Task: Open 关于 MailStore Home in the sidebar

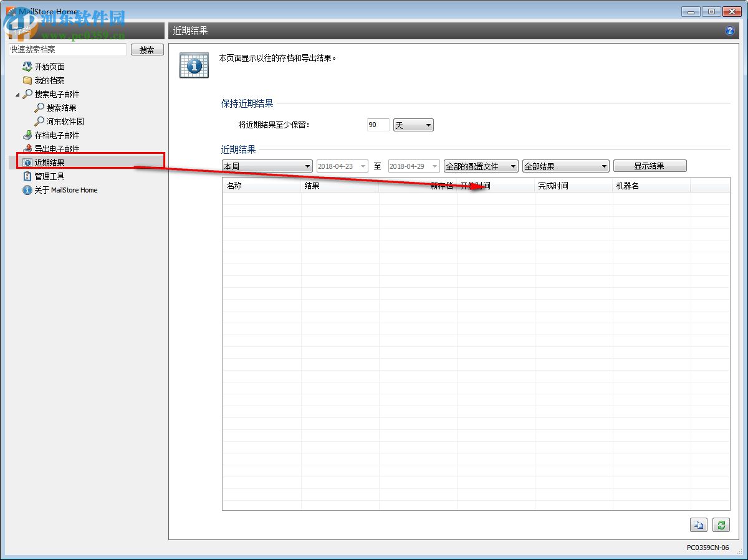Action: coord(66,190)
